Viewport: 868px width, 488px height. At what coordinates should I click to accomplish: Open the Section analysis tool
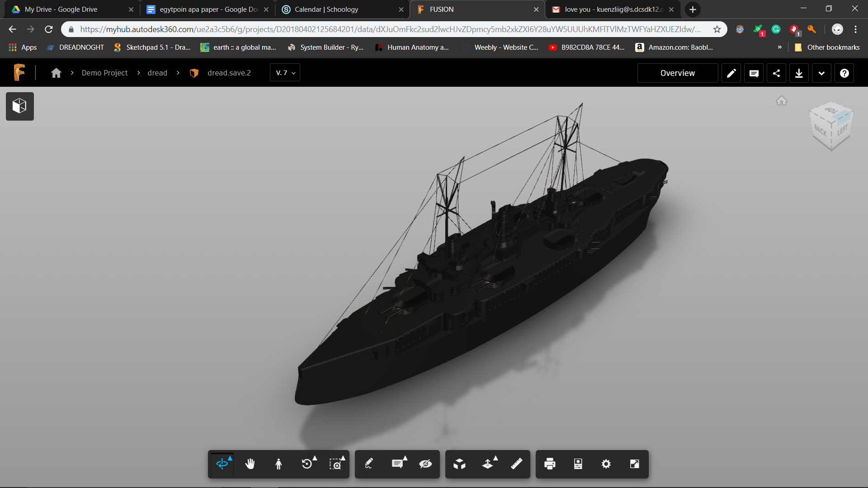click(488, 464)
